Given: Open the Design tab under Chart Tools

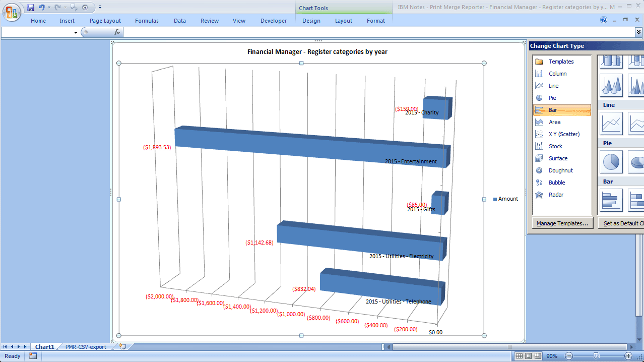Looking at the screenshot, I should [311, 21].
